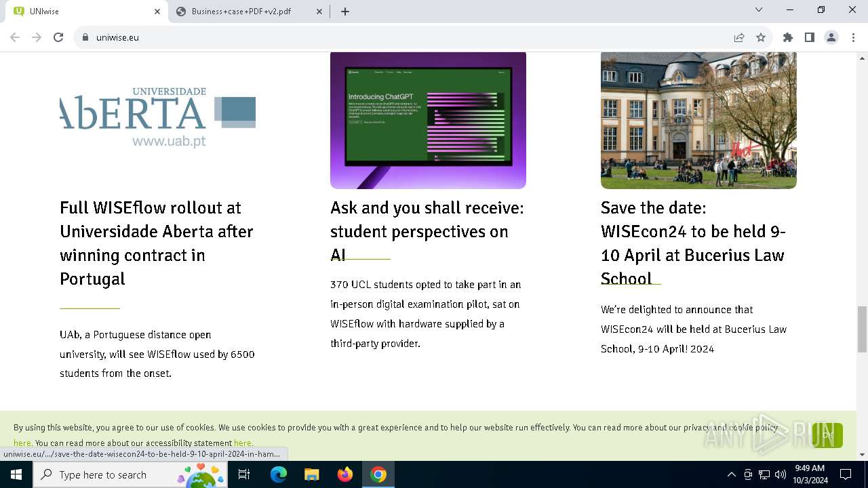Open the network tray icon
The height and width of the screenshot is (488, 868).
coord(764,474)
